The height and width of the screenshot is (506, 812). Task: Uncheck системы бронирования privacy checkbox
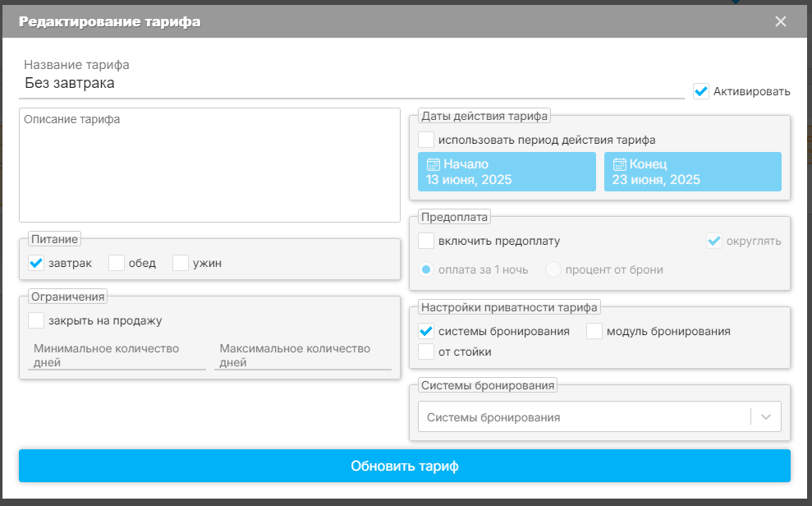426,332
